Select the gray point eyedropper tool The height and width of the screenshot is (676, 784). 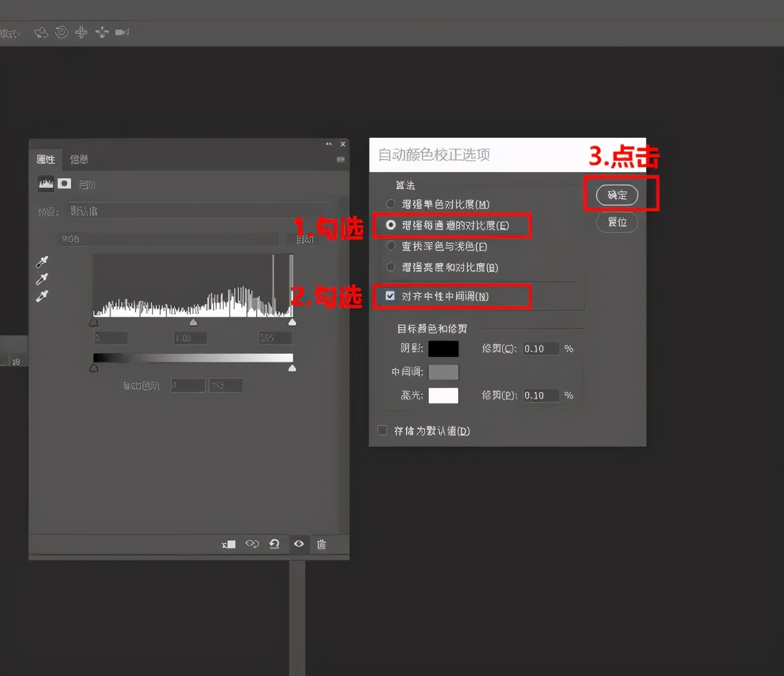pyautogui.click(x=41, y=279)
